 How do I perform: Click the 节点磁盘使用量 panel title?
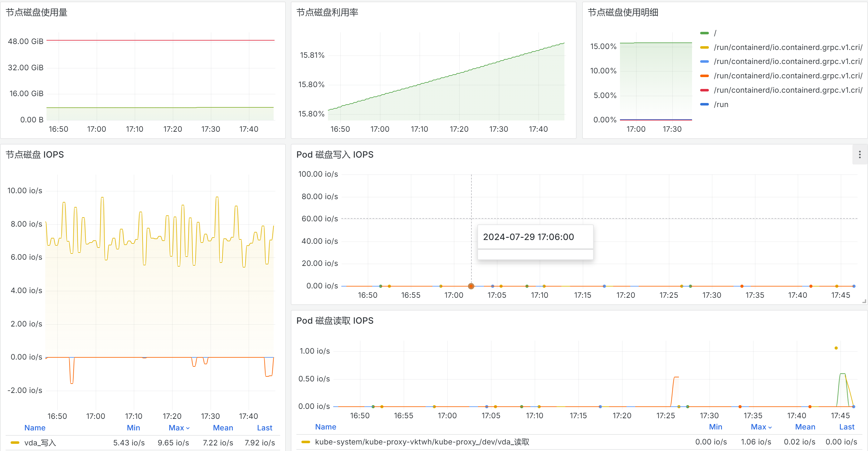37,12
